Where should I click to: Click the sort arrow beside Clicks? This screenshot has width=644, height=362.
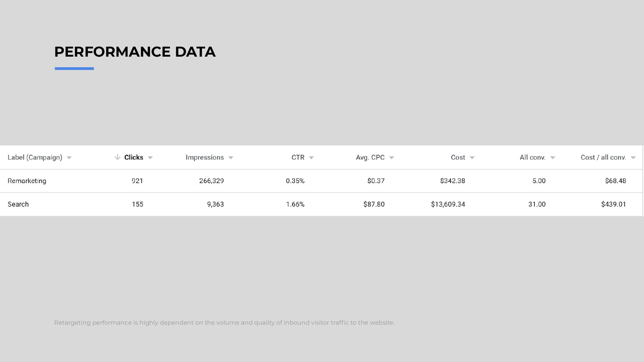118,157
